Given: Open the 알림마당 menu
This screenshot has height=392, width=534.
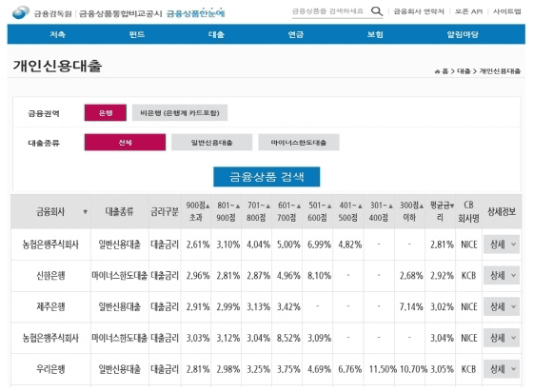Looking at the screenshot, I should click(463, 34).
